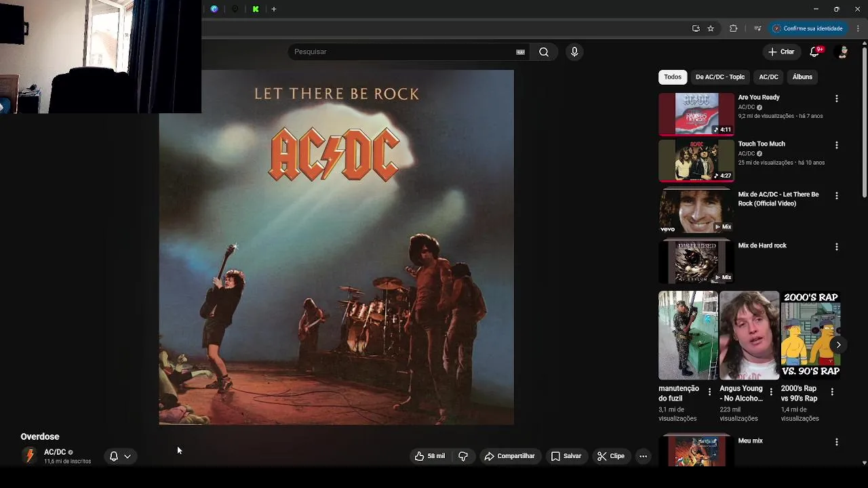868x488 pixels.
Task: Dislike the Overdose video
Action: [463, 456]
